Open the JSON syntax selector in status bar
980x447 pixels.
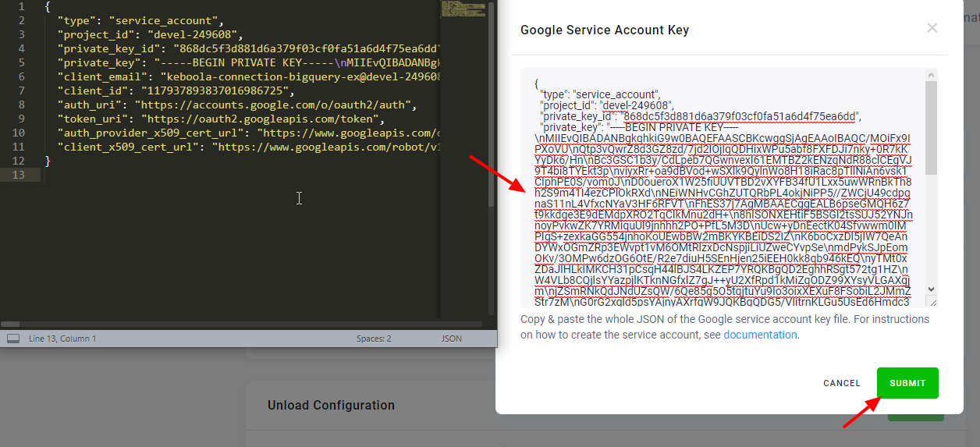pyautogui.click(x=452, y=339)
